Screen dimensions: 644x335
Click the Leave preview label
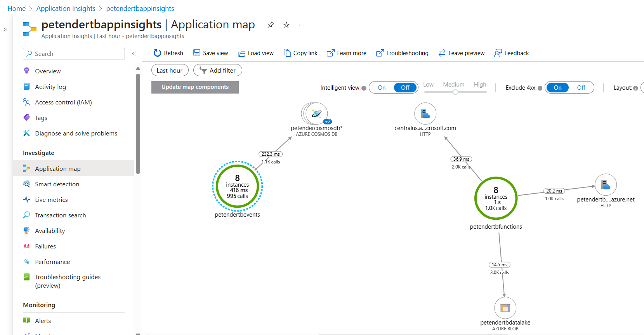[x=466, y=53]
